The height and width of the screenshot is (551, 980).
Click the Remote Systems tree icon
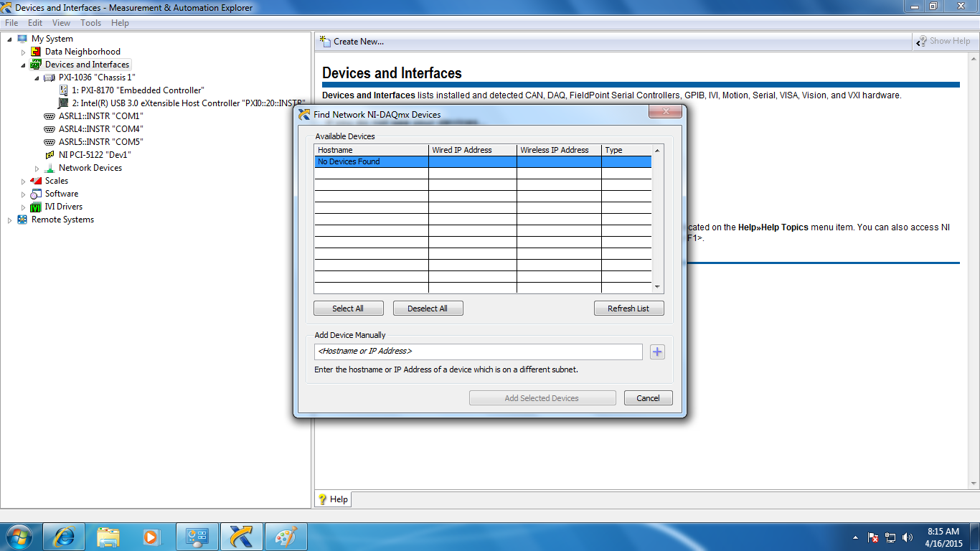pyautogui.click(x=22, y=220)
